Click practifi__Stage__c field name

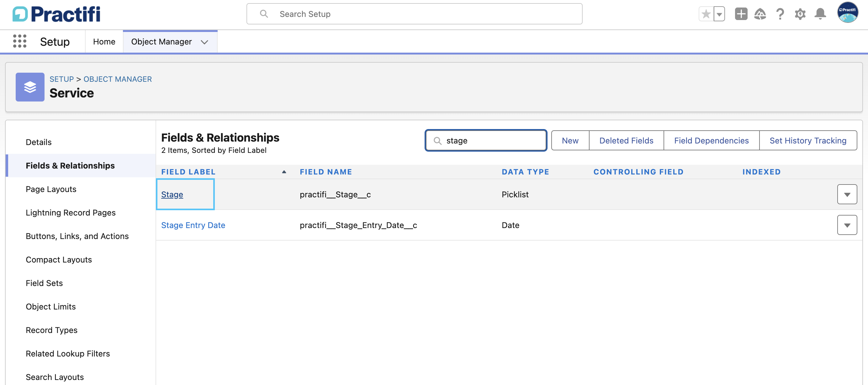(335, 194)
